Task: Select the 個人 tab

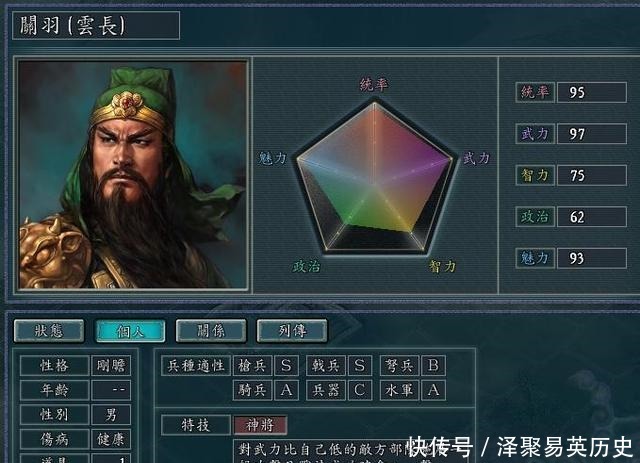Action: tap(130, 331)
